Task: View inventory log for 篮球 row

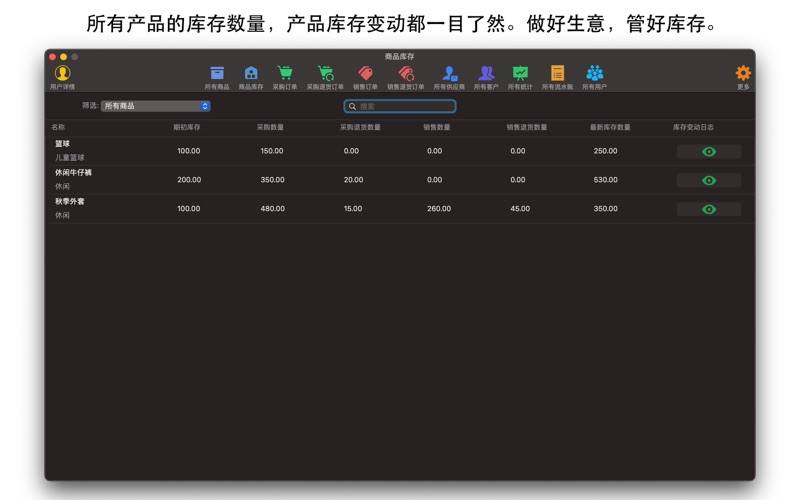Action: [709, 152]
